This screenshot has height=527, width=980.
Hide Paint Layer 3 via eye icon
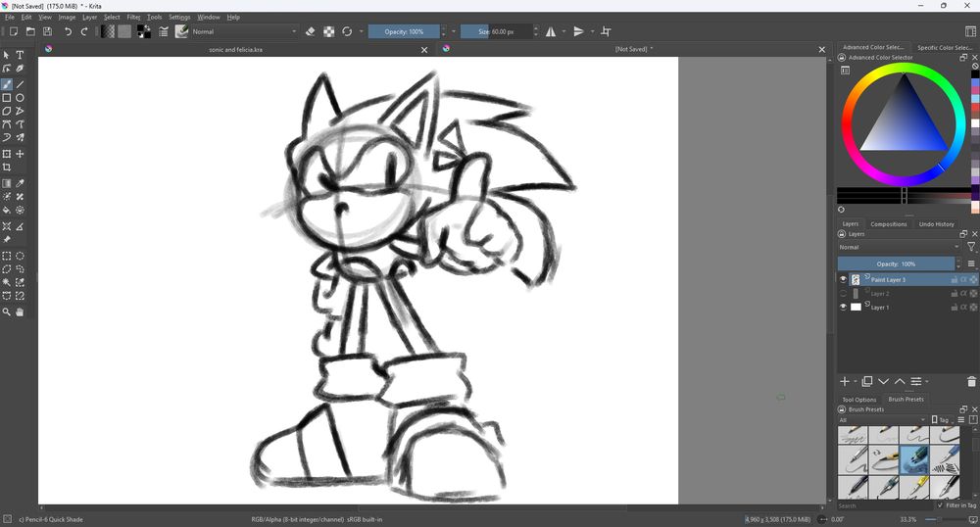pyautogui.click(x=843, y=279)
